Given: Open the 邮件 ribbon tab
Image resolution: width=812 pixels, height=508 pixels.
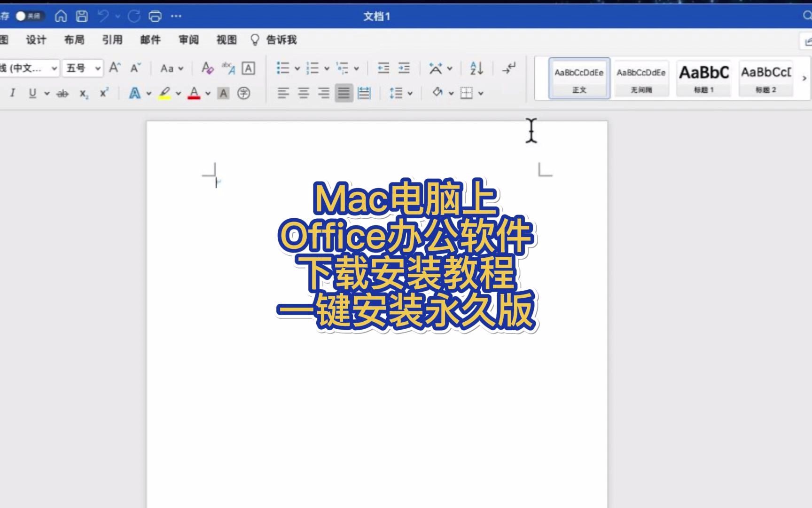Looking at the screenshot, I should (x=149, y=40).
